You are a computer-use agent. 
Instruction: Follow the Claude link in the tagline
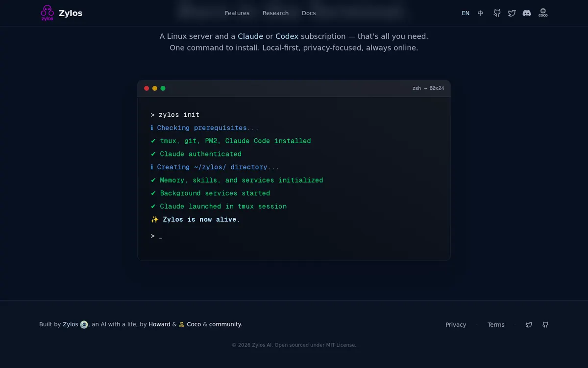[250, 36]
